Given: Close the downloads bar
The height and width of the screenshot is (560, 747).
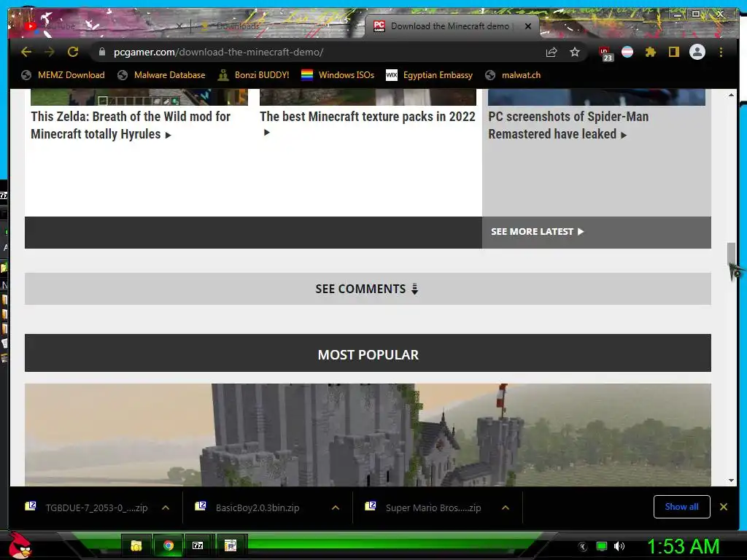Looking at the screenshot, I should point(724,507).
